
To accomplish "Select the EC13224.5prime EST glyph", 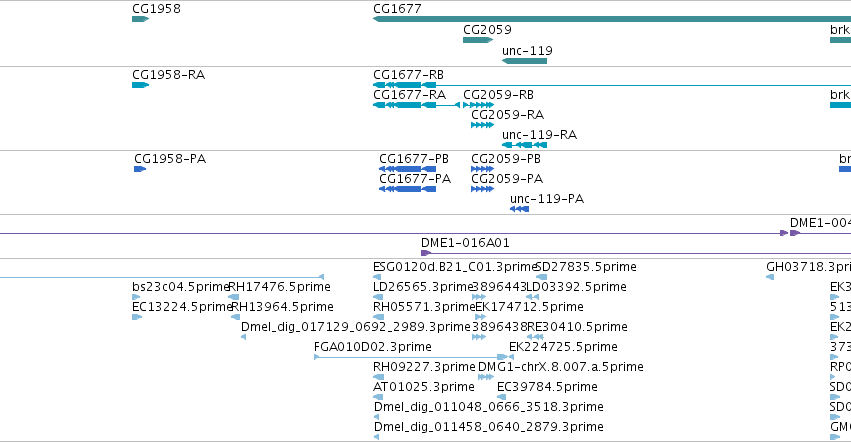I will click(x=137, y=317).
